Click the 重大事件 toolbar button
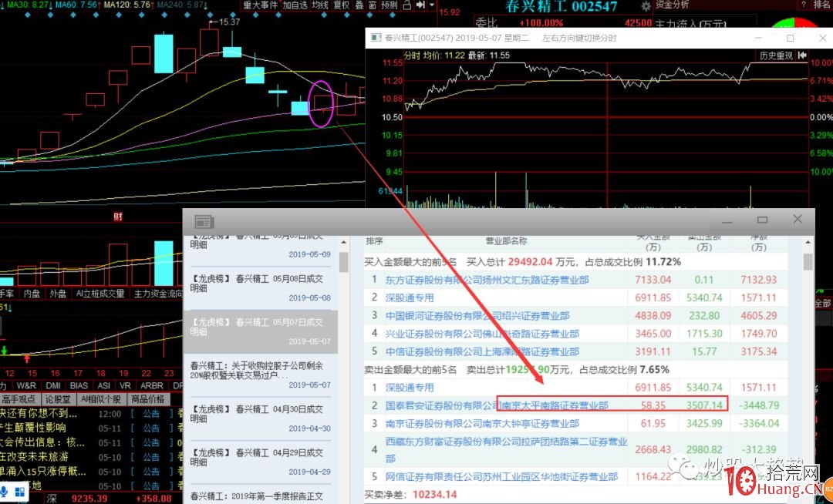This screenshot has width=833, height=504. pyautogui.click(x=261, y=5)
